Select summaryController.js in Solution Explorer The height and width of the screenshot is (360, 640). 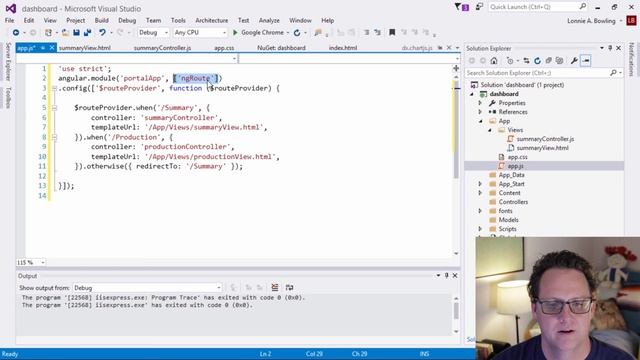tap(545, 139)
